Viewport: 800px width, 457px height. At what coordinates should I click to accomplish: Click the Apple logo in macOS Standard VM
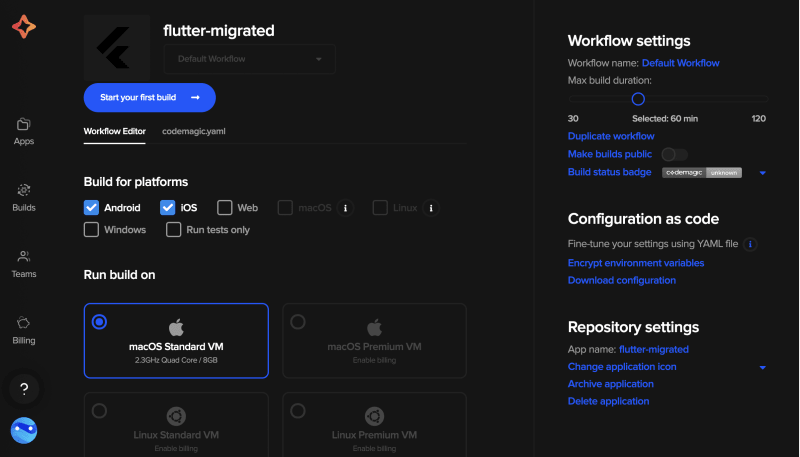point(176,327)
